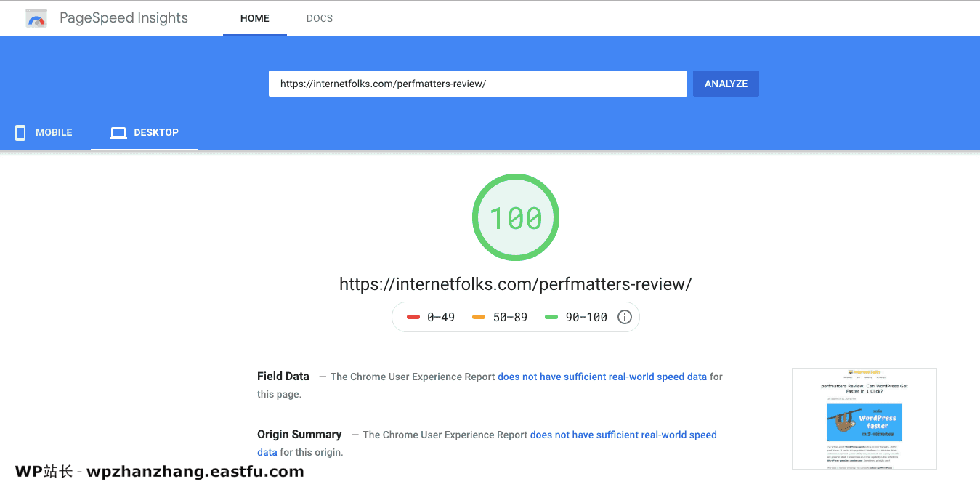Click the PageSpeed Insights title text
The height and width of the screenshot is (487, 980).
123,18
